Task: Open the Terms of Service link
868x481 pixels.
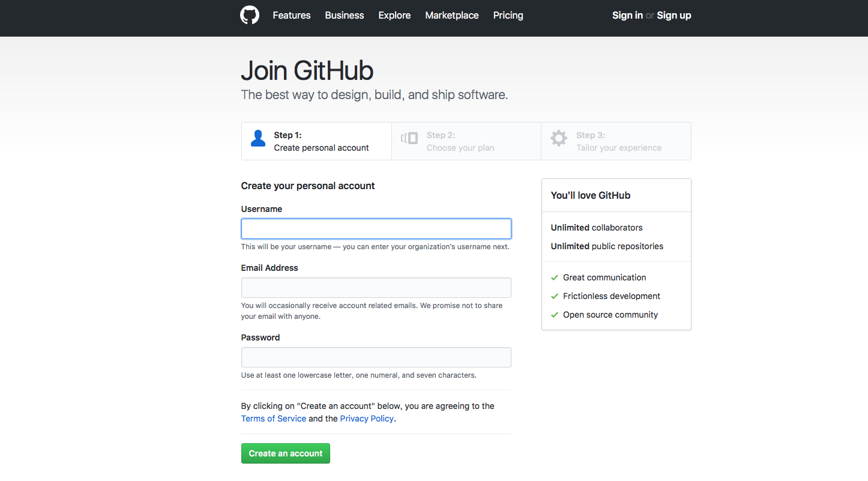Action: point(274,419)
